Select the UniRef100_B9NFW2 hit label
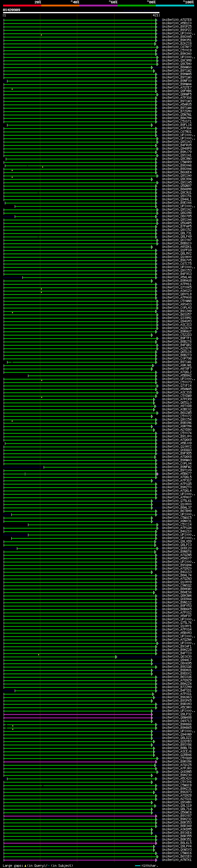197x868 pixels. 176,467
